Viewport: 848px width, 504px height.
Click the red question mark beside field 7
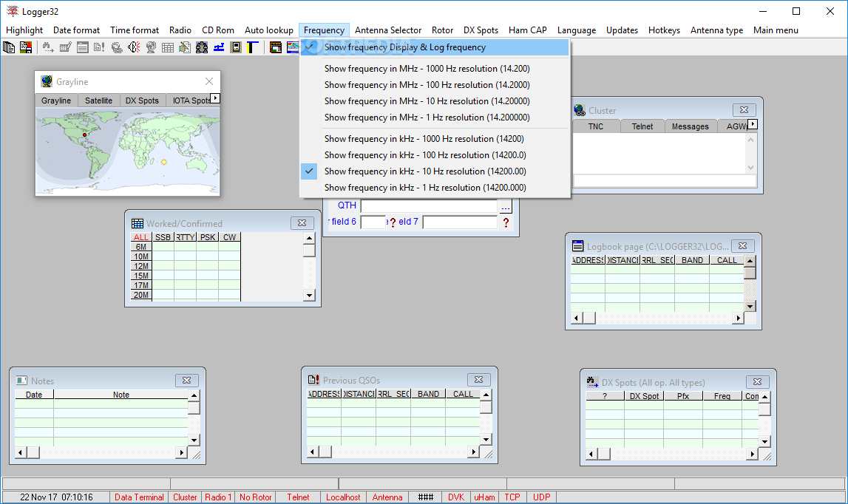(x=506, y=222)
